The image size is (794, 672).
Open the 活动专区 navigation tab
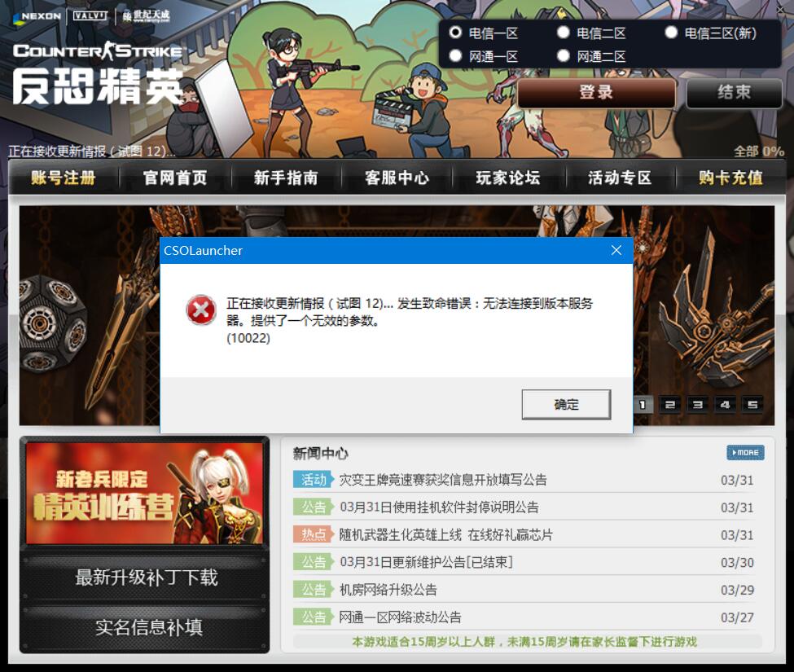pos(619,178)
